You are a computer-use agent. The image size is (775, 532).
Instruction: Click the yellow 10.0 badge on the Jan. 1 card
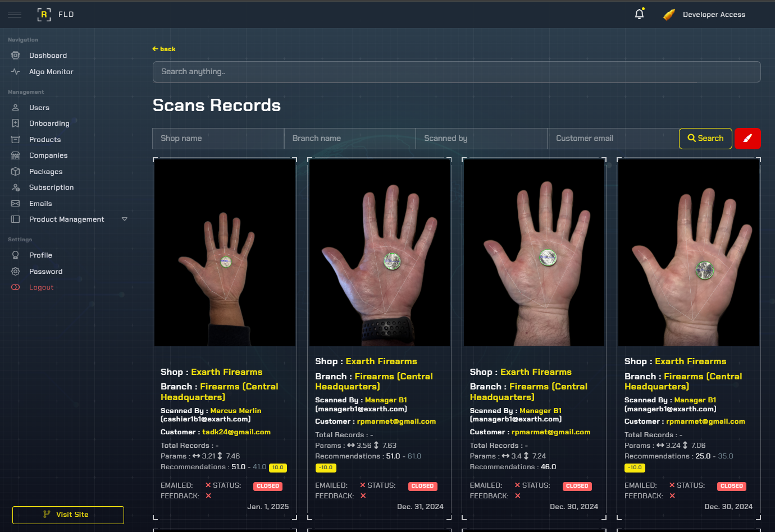click(278, 467)
